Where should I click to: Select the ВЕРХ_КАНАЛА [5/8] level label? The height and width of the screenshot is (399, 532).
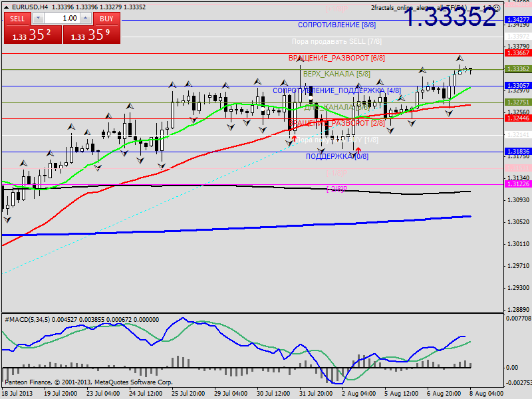(x=336, y=74)
